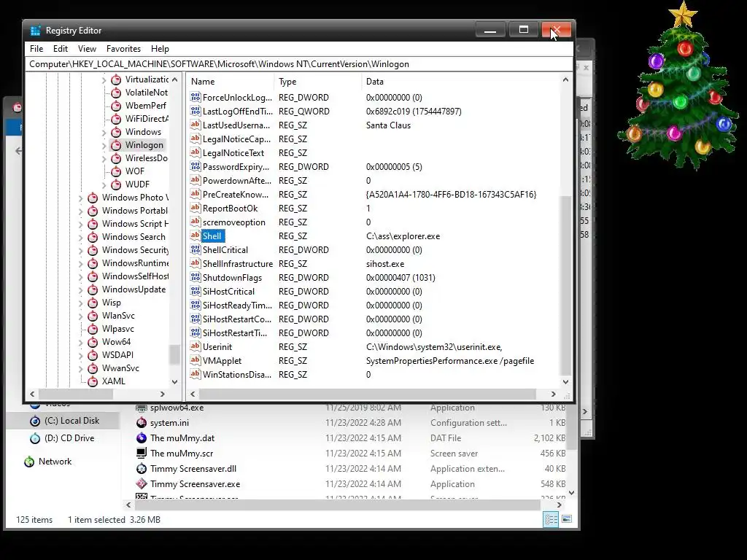Click the Christmas tree desktop decoration
Image resolution: width=747 pixels, height=560 pixels.
(x=679, y=86)
